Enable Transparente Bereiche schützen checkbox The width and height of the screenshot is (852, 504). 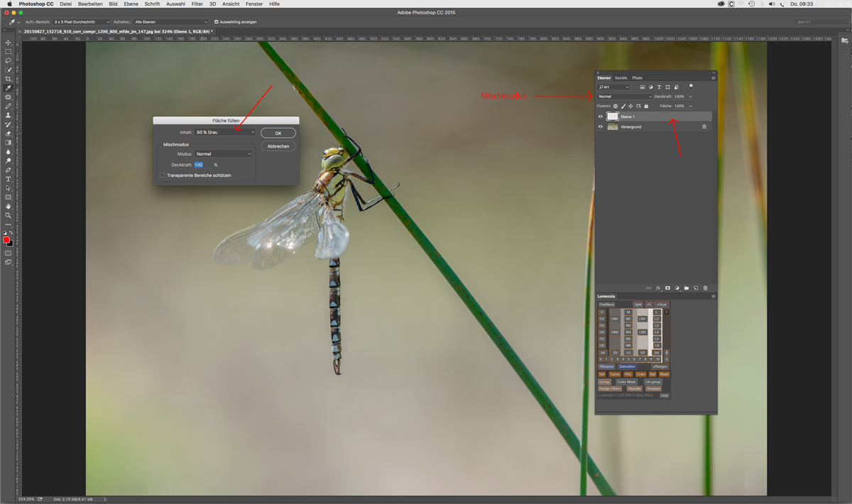pyautogui.click(x=163, y=175)
